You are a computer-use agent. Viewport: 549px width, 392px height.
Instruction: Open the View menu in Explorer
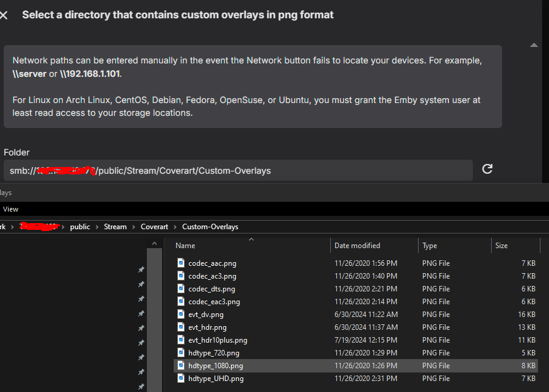point(10,209)
